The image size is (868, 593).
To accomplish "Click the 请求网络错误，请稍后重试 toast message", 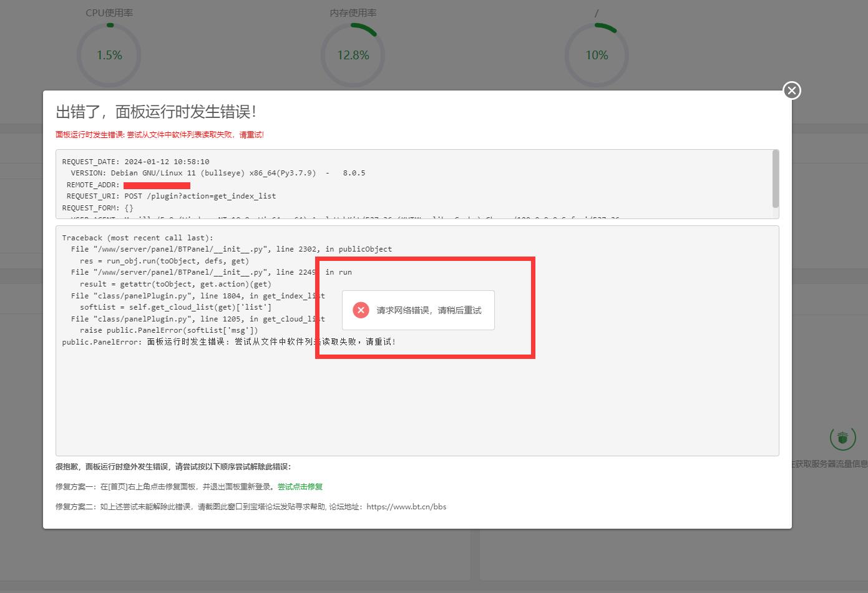I will pos(429,310).
